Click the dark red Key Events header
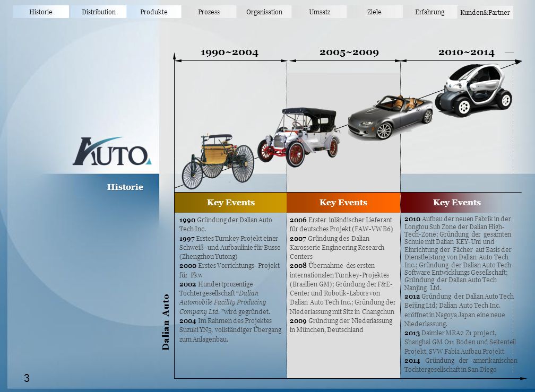535x392 pixels. pos(457,203)
